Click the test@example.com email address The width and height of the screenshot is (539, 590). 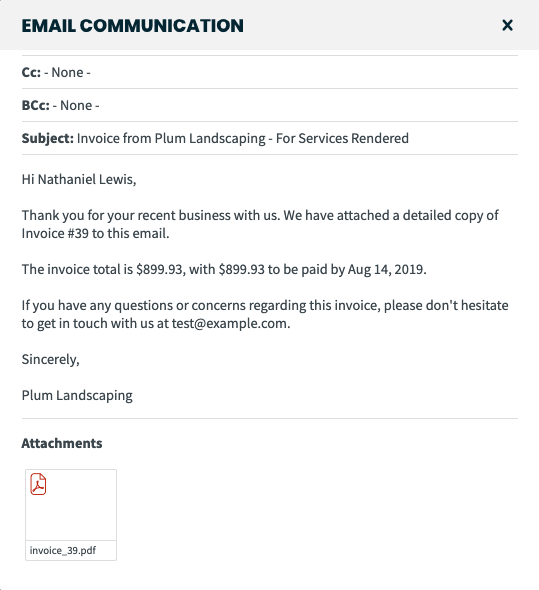(x=230, y=323)
